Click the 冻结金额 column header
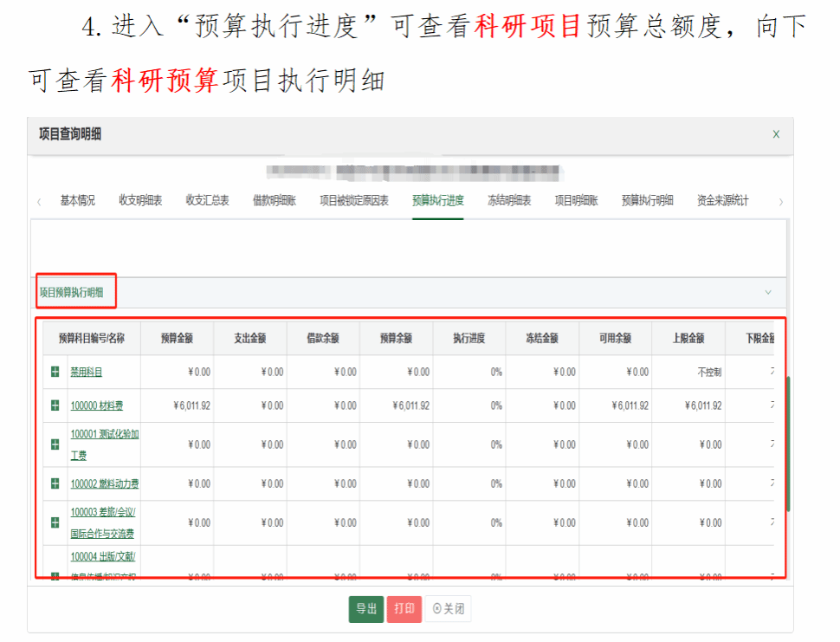The height and width of the screenshot is (642, 840). pyautogui.click(x=542, y=338)
